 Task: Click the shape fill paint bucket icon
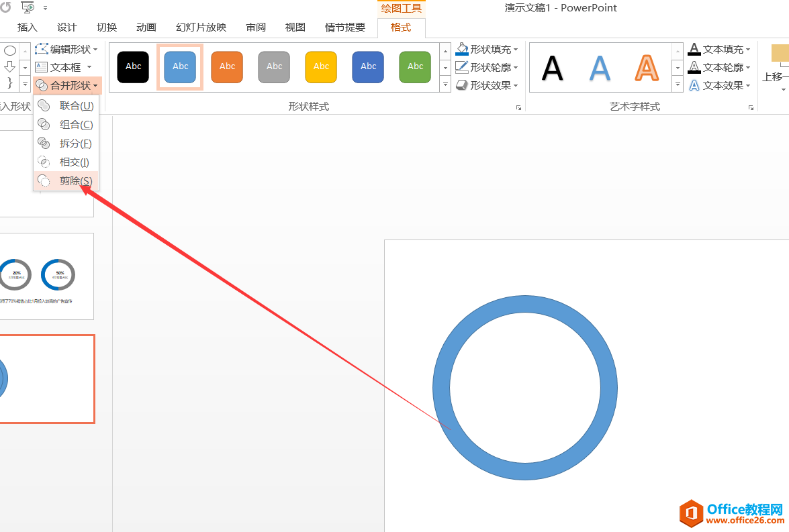point(462,49)
